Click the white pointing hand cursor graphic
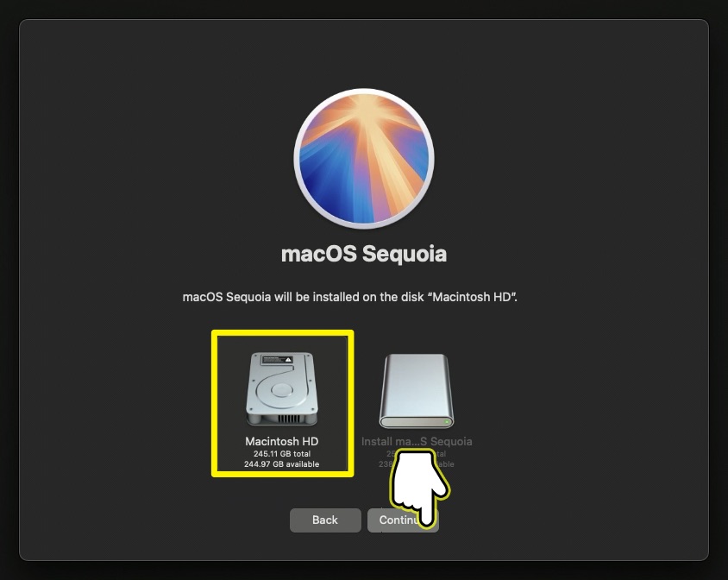This screenshot has height=580, width=728. click(419, 489)
